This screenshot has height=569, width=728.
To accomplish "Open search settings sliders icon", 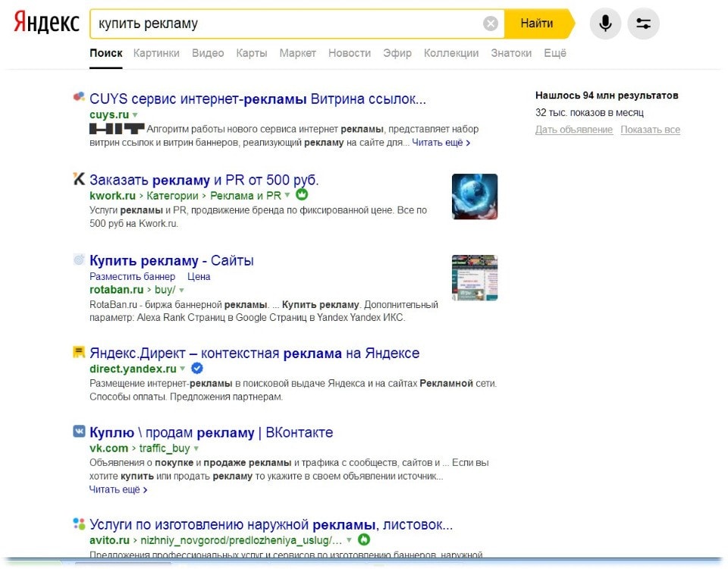I will [x=643, y=24].
